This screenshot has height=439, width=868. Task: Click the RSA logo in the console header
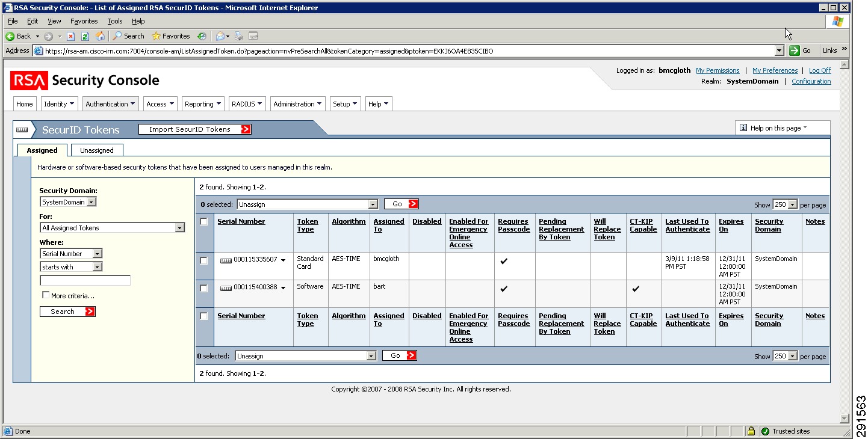29,81
